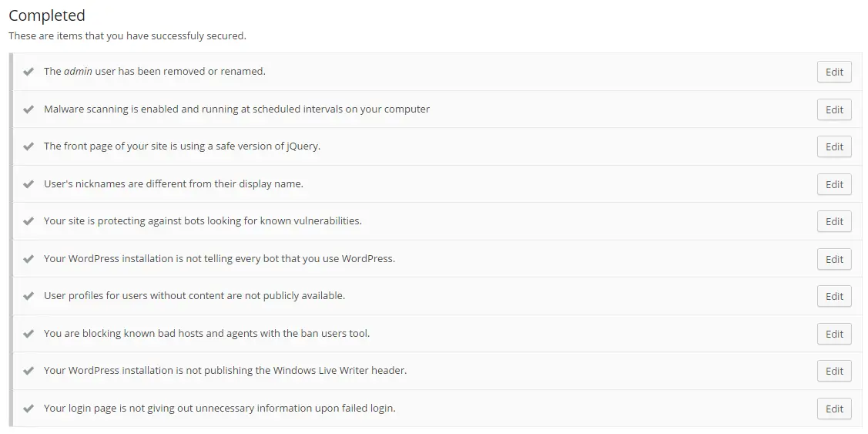Click checkmark icon for safe jQuery version item
868x434 pixels.
[x=28, y=146]
